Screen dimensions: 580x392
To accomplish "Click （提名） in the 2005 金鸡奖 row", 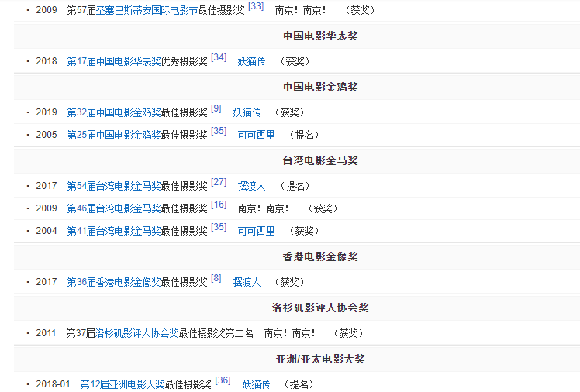I will tap(305, 135).
